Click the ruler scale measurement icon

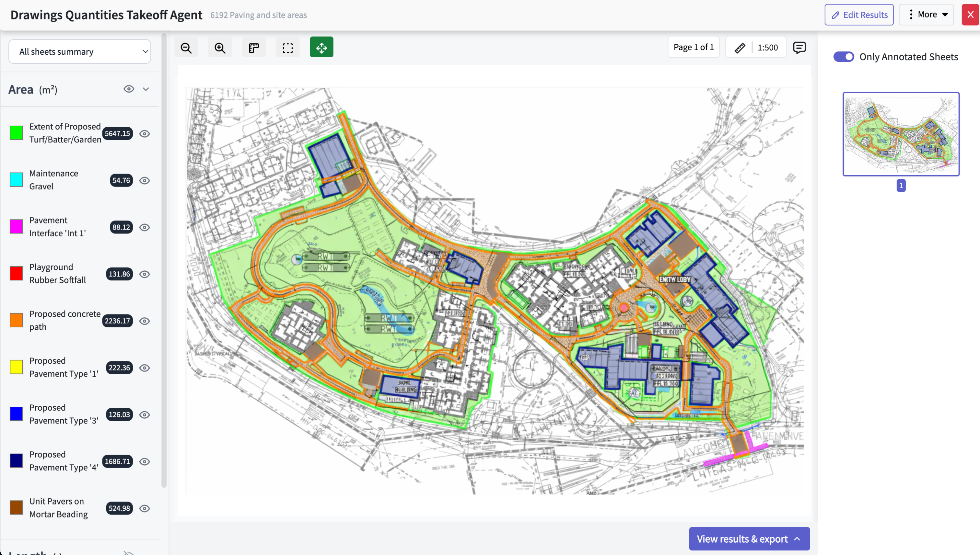[x=740, y=48]
